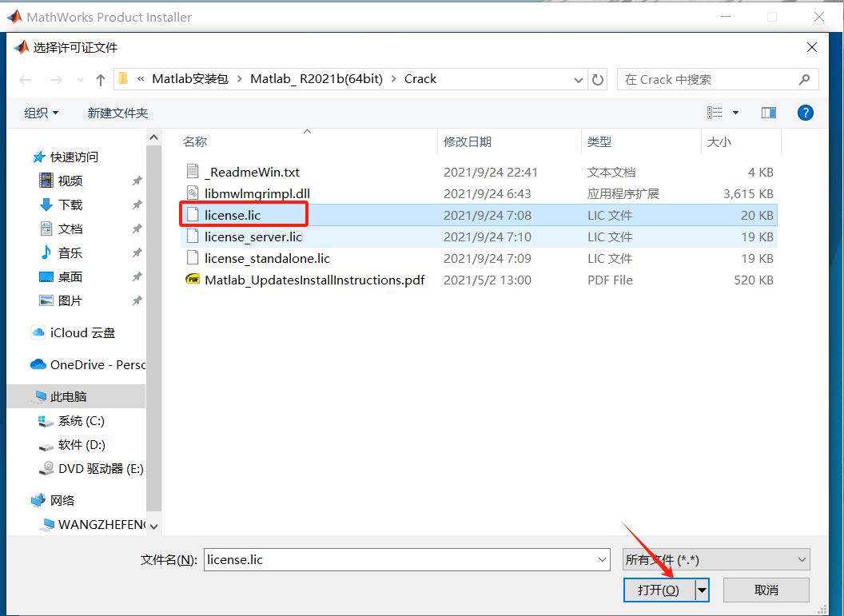Click Matlab_R2021b(64bit) breadcrumb segment
Screen dimensions: 844x616
coord(316,79)
